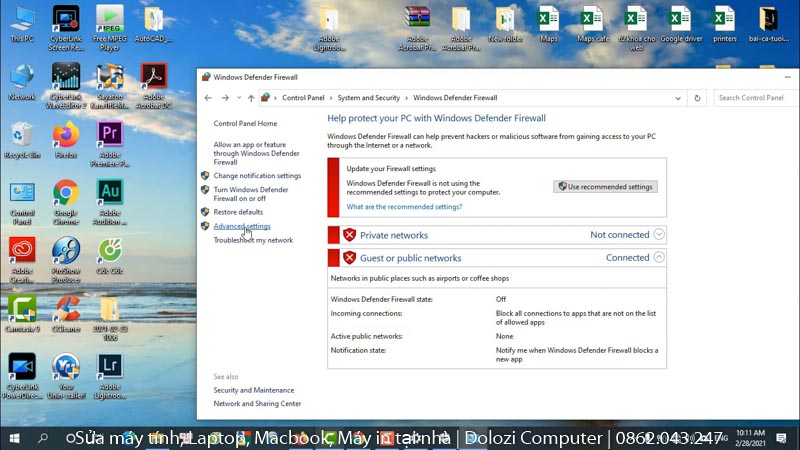Go up one level with up arrow
Screen dimensions: 800x450
251,98
